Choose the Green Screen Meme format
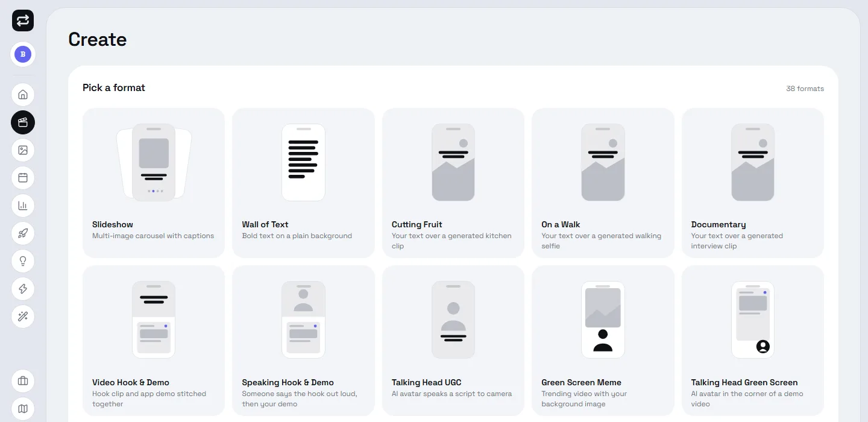 click(603, 341)
